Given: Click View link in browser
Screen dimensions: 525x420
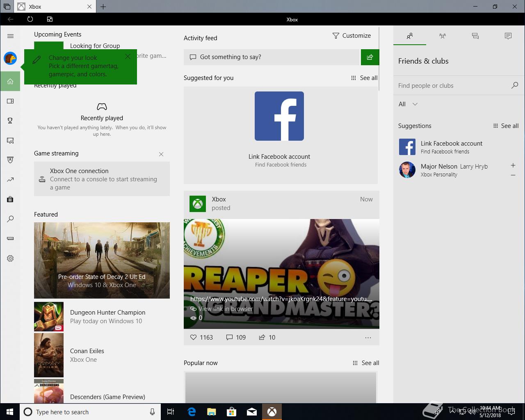Looking at the screenshot, I should click(221, 308).
